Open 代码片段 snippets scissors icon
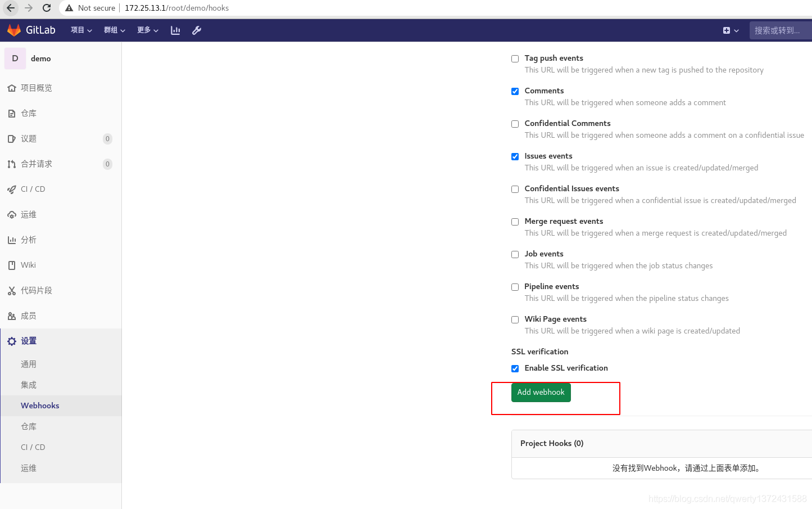The image size is (812, 509). tap(12, 291)
